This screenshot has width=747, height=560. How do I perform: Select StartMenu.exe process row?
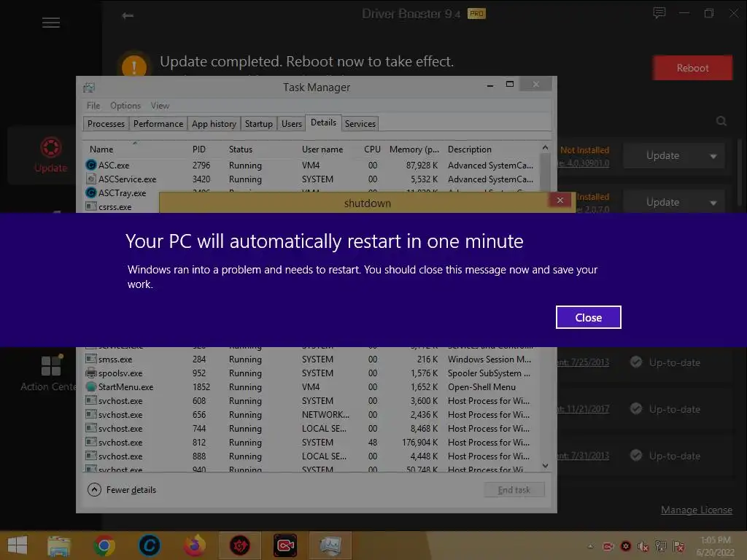point(311,387)
